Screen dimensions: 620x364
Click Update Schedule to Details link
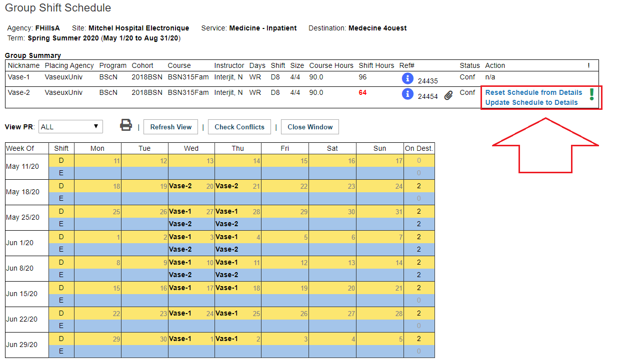(531, 102)
